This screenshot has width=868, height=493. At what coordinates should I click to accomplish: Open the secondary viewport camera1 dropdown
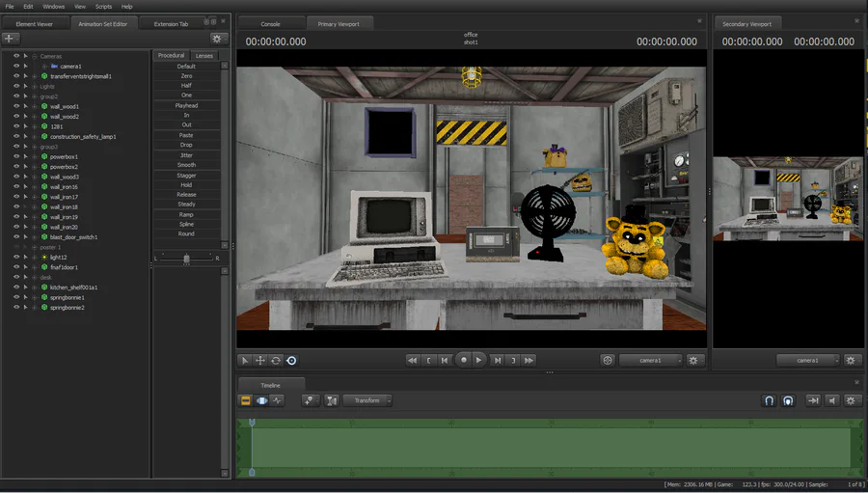click(x=807, y=361)
